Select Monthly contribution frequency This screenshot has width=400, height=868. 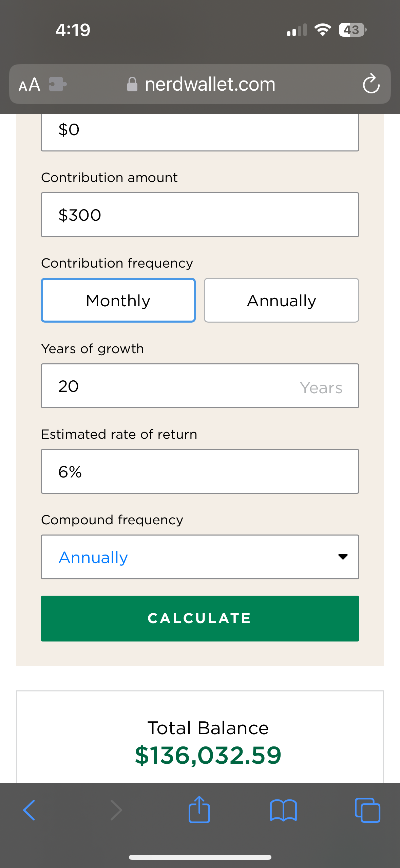click(118, 301)
